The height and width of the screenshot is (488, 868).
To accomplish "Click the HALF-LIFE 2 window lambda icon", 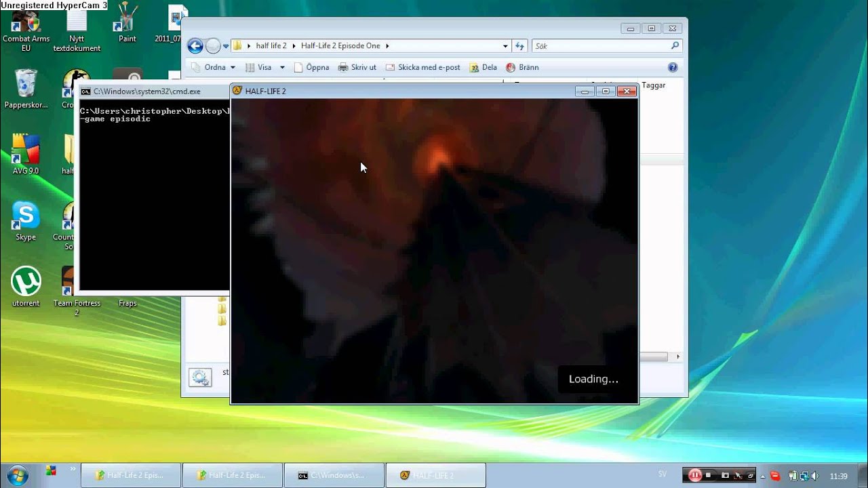I will (237, 91).
